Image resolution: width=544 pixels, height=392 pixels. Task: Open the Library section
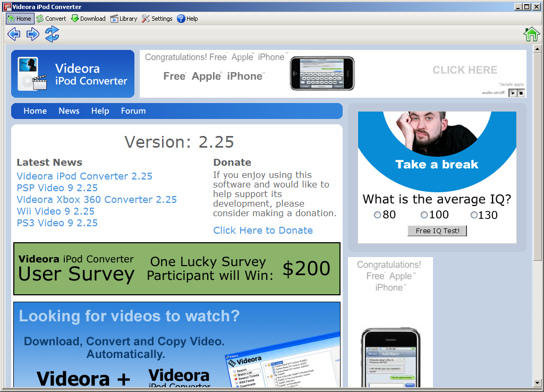click(x=124, y=19)
